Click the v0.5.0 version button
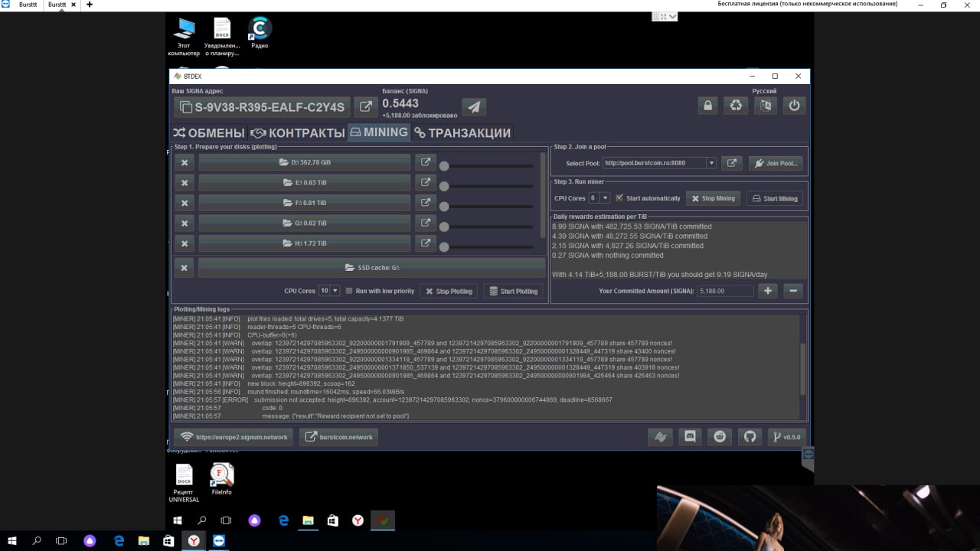Image resolution: width=980 pixels, height=551 pixels. [786, 437]
